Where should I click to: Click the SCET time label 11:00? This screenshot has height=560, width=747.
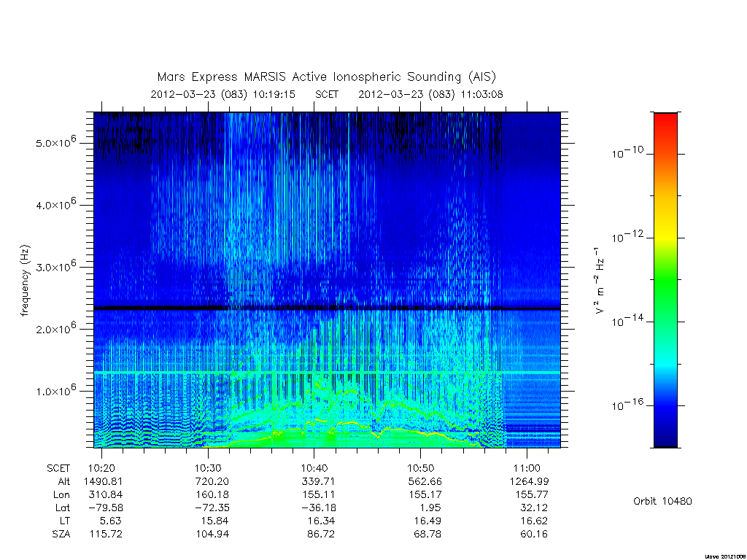tap(527, 468)
